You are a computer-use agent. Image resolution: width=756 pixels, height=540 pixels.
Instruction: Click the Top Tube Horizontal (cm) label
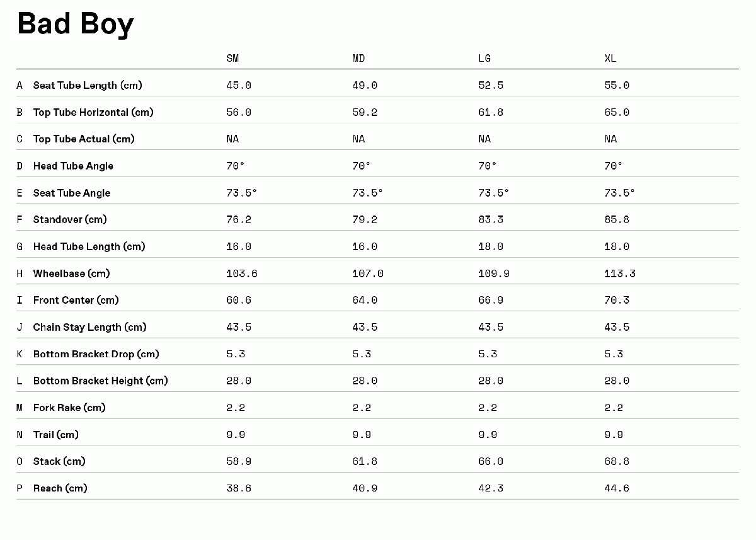(x=93, y=112)
